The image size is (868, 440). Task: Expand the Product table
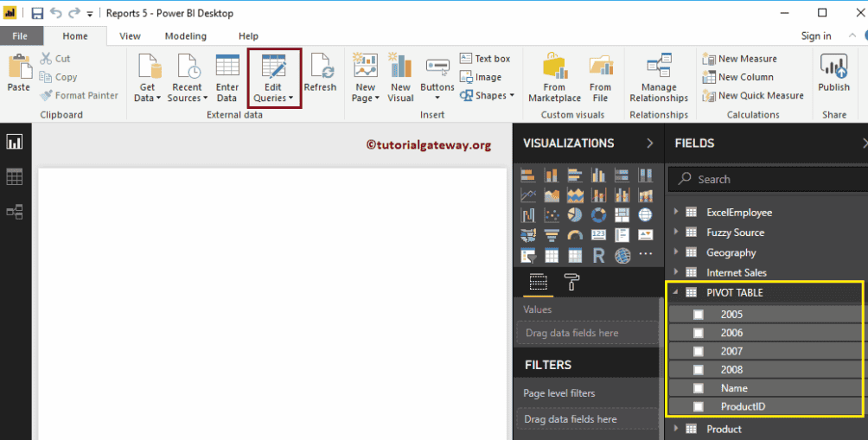pos(676,429)
